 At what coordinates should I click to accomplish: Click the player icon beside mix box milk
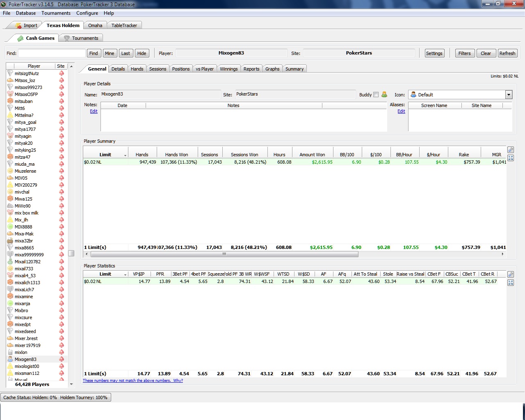point(10,213)
